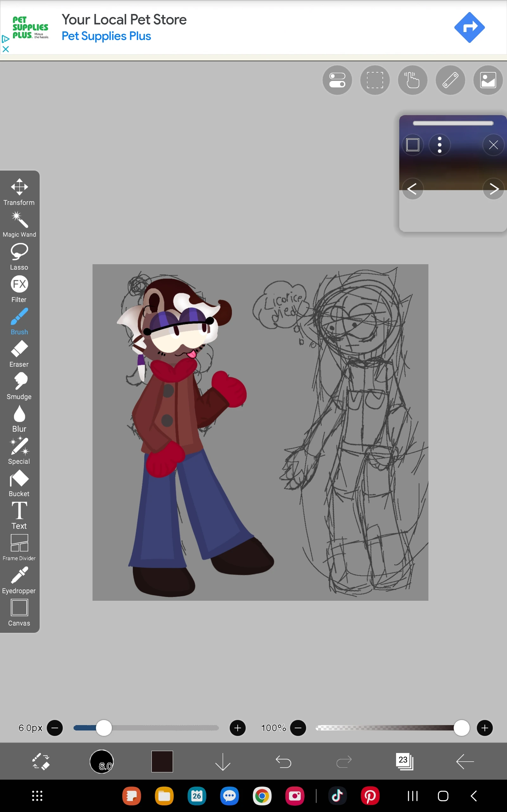The image size is (507, 812).
Task: Select the Text tool
Action: 19,512
